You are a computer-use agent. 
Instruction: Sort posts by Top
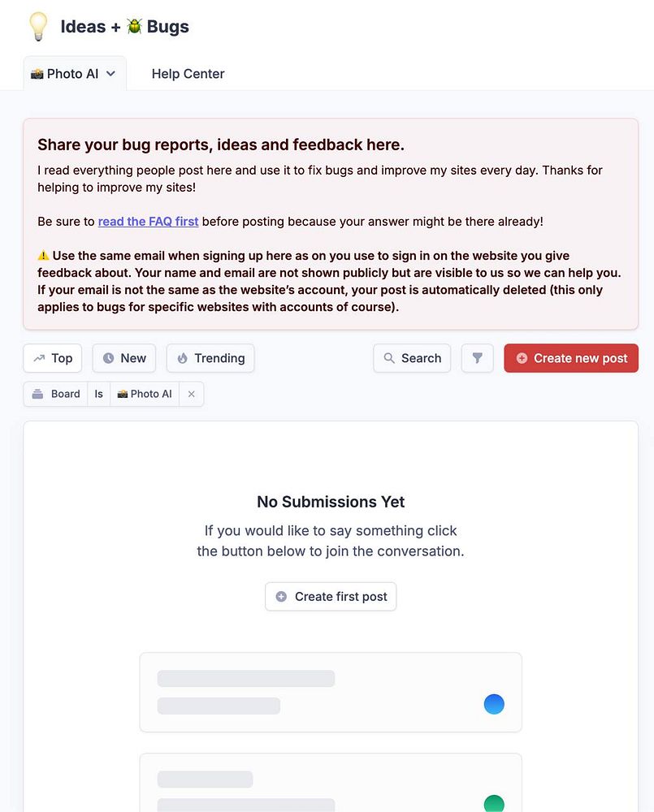point(53,358)
